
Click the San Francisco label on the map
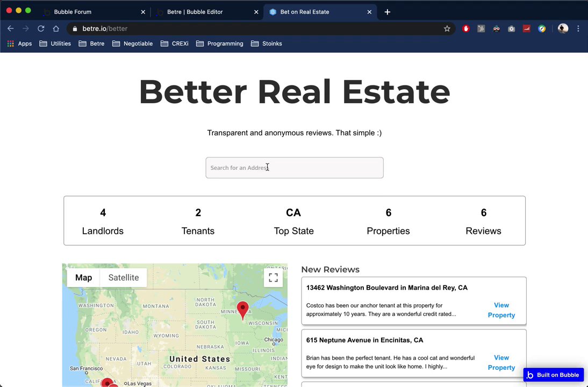point(86,369)
